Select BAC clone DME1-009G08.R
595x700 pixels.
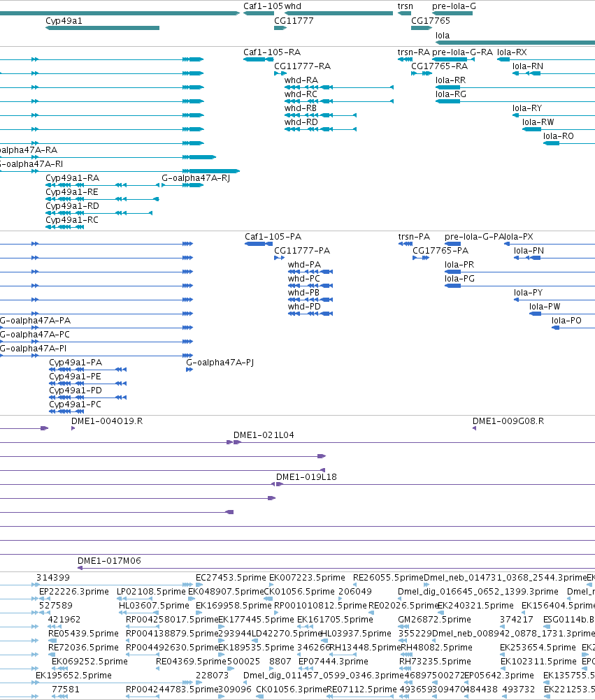(x=474, y=428)
